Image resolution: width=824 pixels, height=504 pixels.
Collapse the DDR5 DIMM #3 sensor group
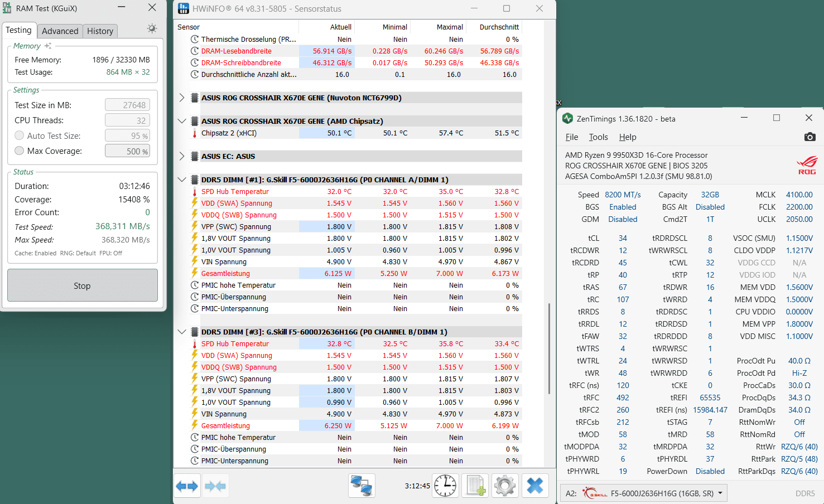[182, 332]
